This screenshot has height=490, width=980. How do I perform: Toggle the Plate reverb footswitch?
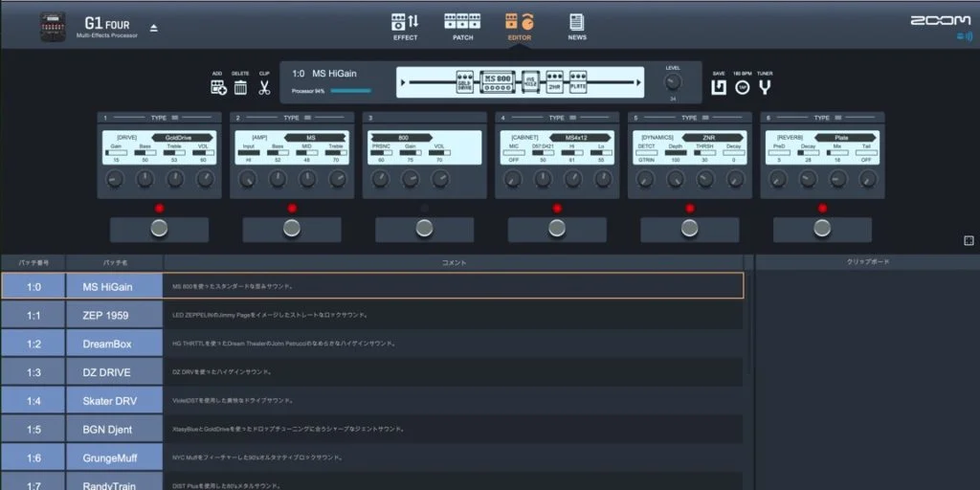(822, 229)
